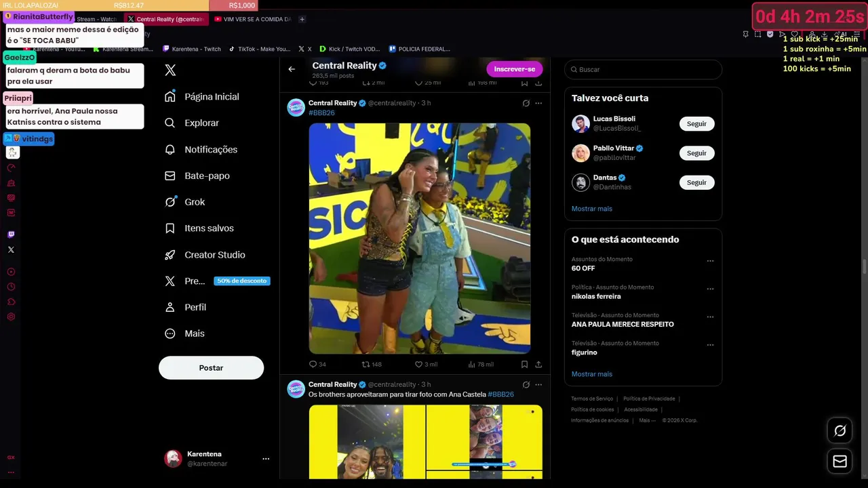Open the floating Grok button
Screen dimensions: 868x488
(840, 430)
